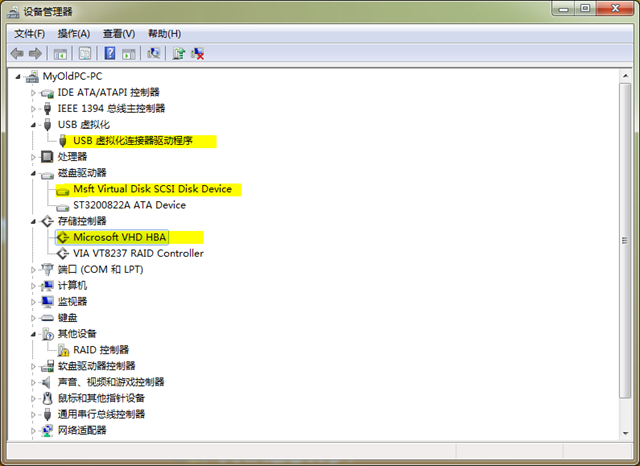The image size is (640, 466).
Task: Collapse the 其他设备 node
Action: click(33, 334)
